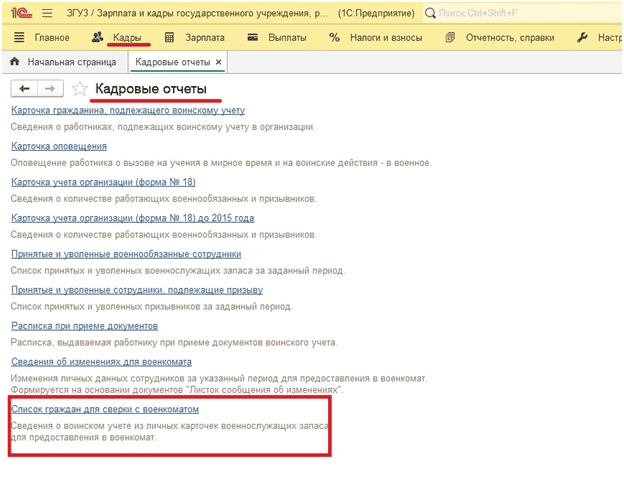Open Сведения об изменениях для военкомата
The width and height of the screenshot is (624, 481).
point(101,362)
